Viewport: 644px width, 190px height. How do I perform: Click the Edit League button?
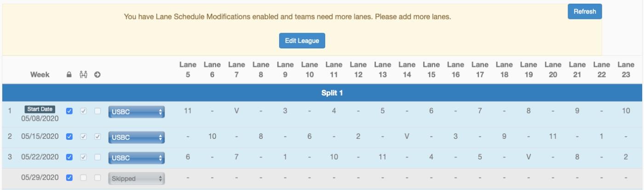click(302, 41)
